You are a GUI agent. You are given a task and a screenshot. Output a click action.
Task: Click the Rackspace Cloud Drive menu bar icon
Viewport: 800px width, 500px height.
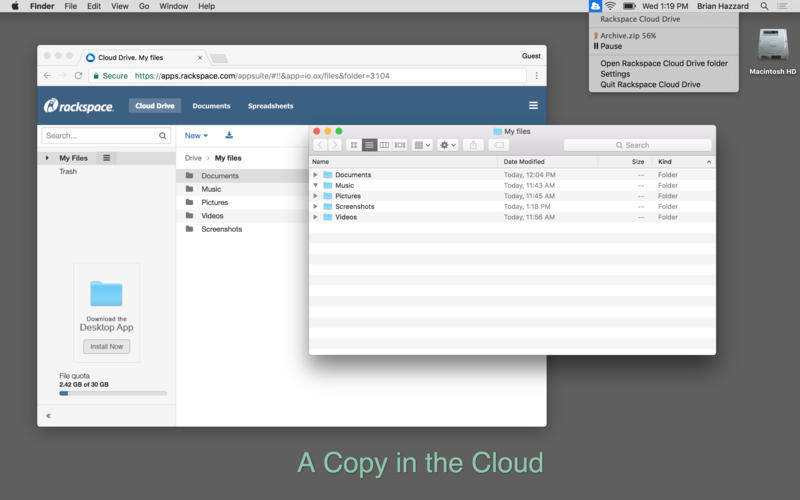595,6
